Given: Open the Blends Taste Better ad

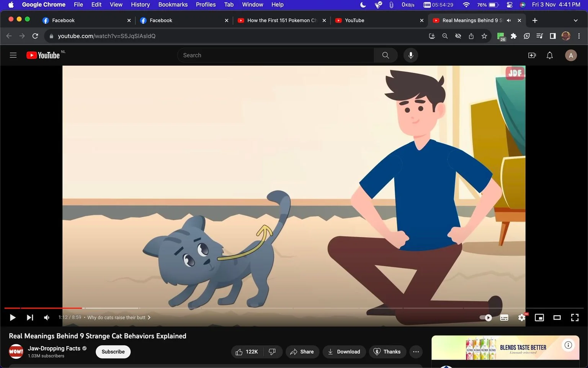Looking at the screenshot, I should (x=505, y=348).
